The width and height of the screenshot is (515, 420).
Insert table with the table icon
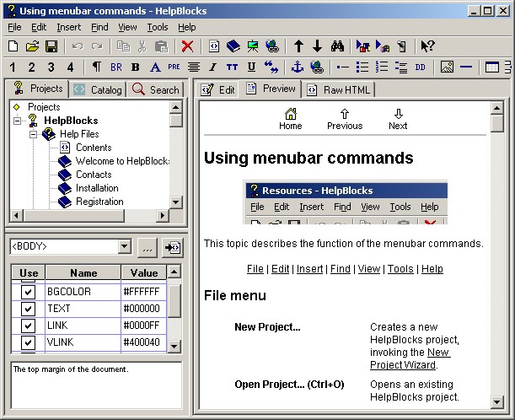click(x=492, y=67)
